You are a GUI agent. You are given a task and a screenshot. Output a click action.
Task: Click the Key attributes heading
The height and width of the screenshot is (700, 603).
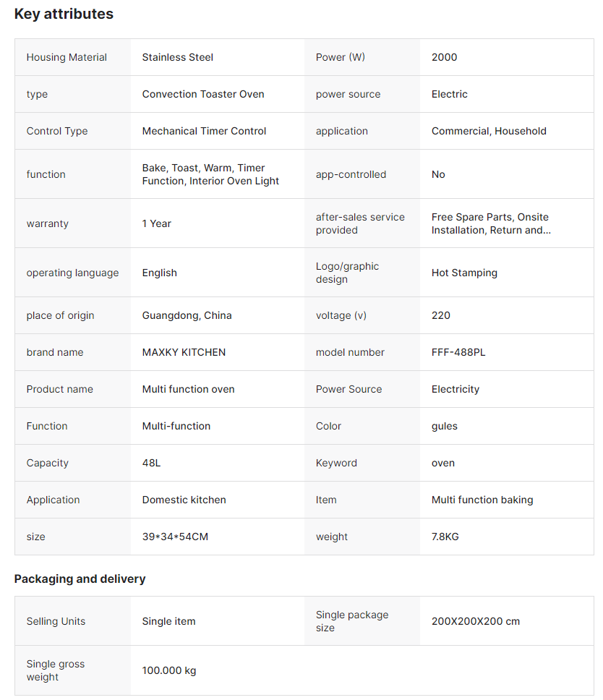[64, 14]
